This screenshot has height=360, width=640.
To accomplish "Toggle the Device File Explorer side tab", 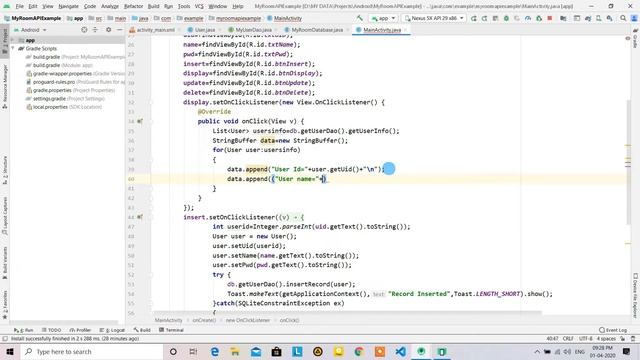I will pyautogui.click(x=635, y=295).
